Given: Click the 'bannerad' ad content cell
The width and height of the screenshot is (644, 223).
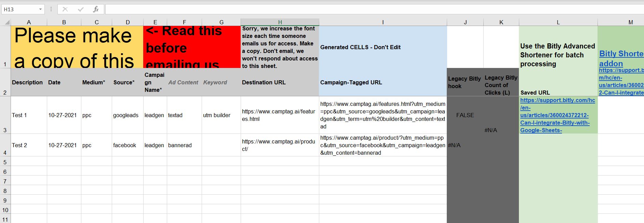Looking at the screenshot, I should pyautogui.click(x=184, y=145).
